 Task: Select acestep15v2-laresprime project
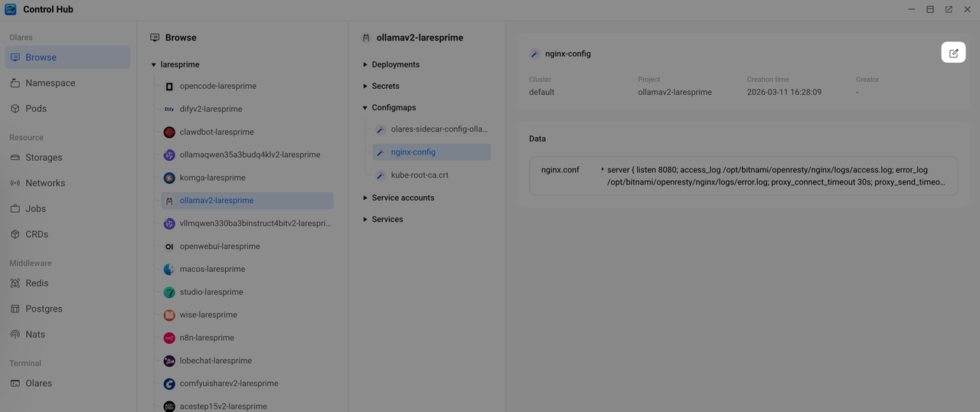[247, 407]
